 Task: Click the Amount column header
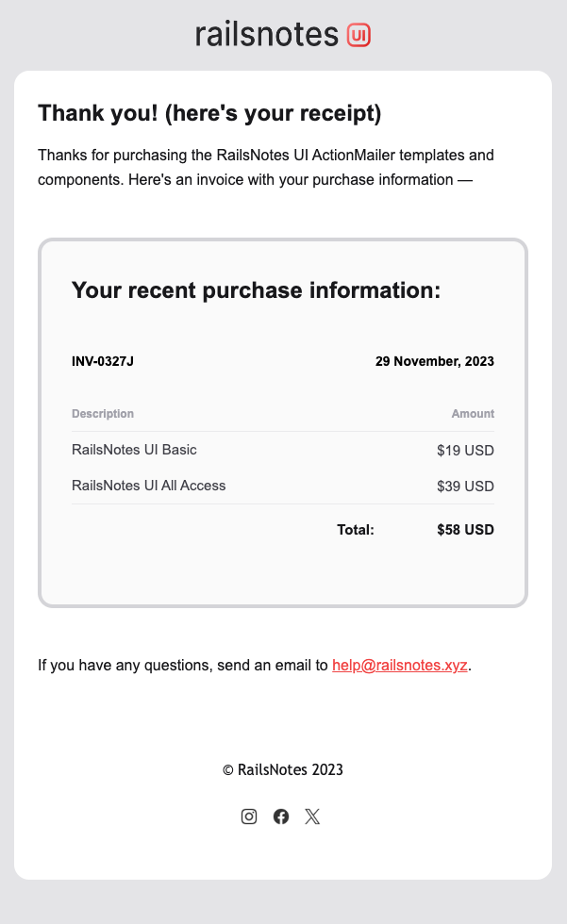point(473,414)
